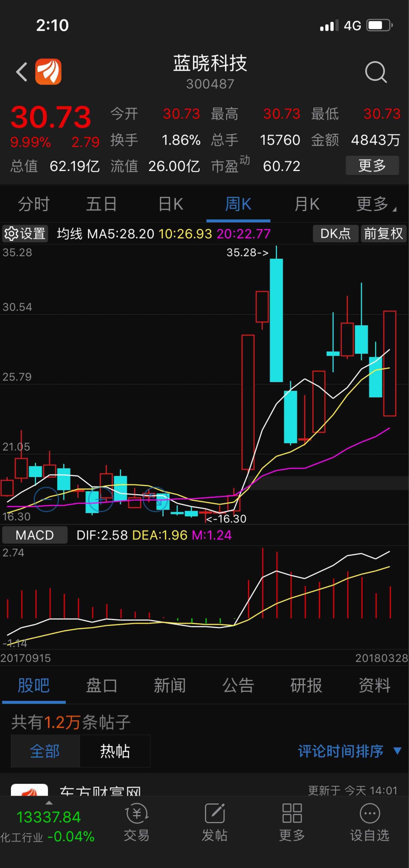Viewport: 409px width, 868px height.
Task: Tap the 蓝晓科技 stock title
Action: coord(210,63)
